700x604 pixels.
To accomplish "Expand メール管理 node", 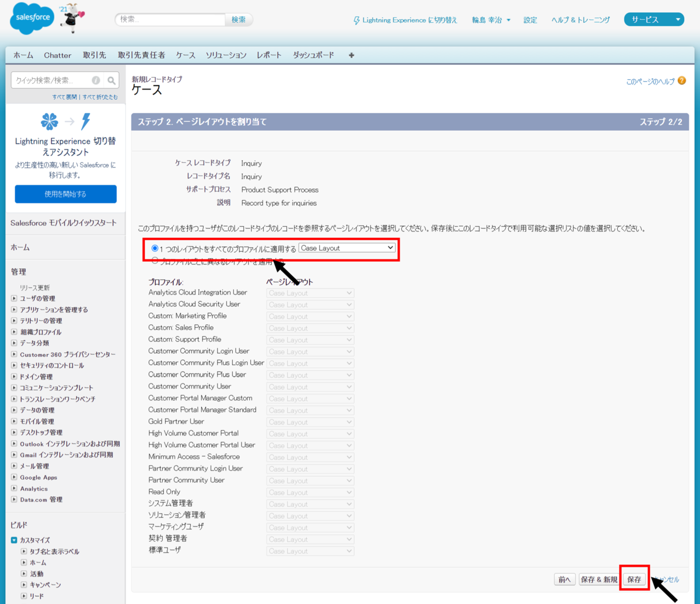I will click(14, 466).
